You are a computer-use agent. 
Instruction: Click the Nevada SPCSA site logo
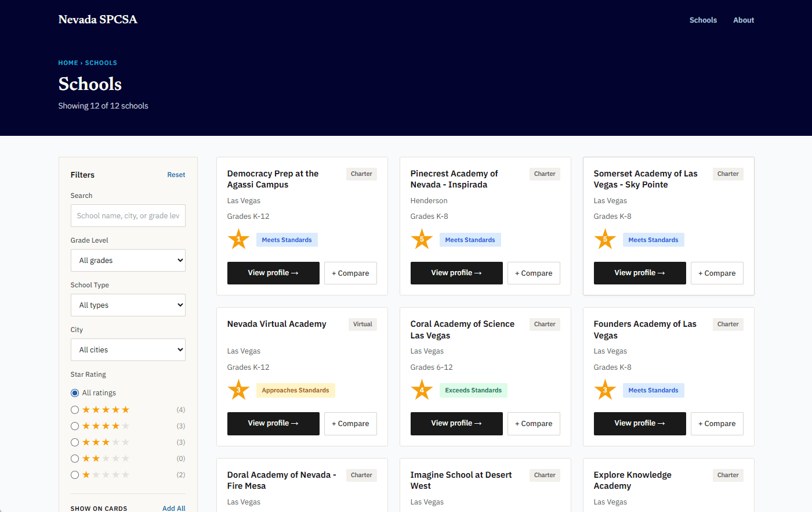tap(98, 19)
